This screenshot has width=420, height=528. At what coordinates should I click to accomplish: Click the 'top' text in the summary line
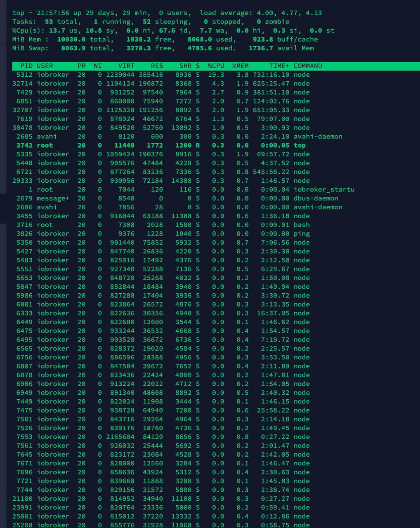pos(18,13)
